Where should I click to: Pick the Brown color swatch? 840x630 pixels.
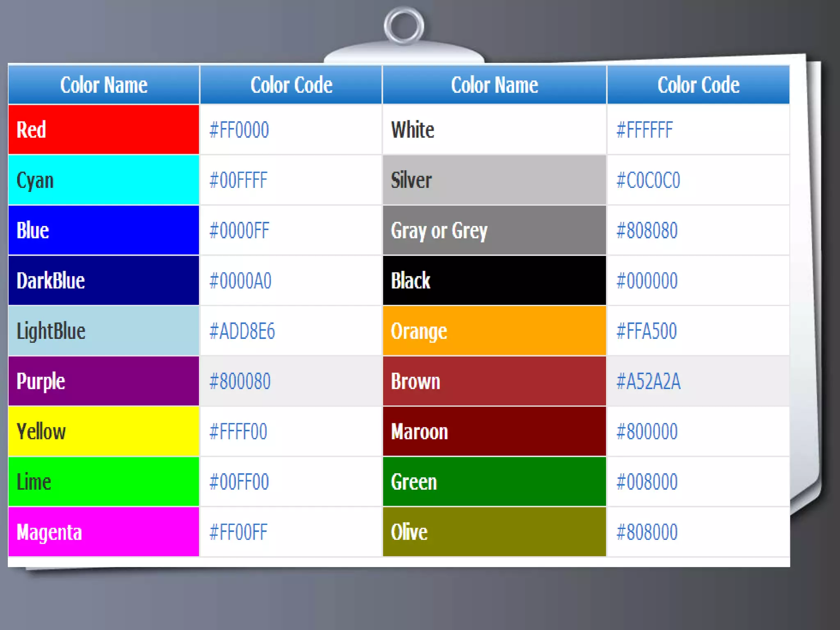point(494,381)
